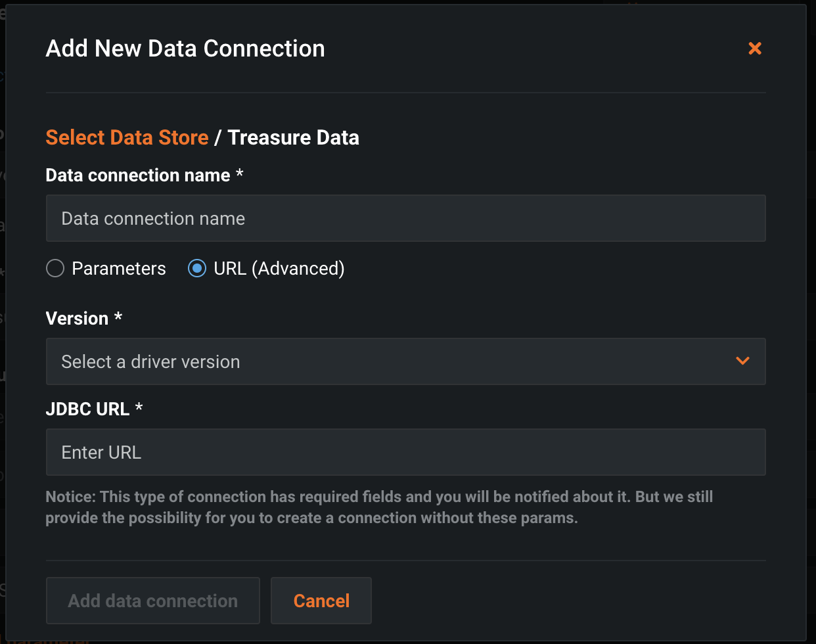Click the Version field label
This screenshot has height=644, width=816.
[77, 319]
